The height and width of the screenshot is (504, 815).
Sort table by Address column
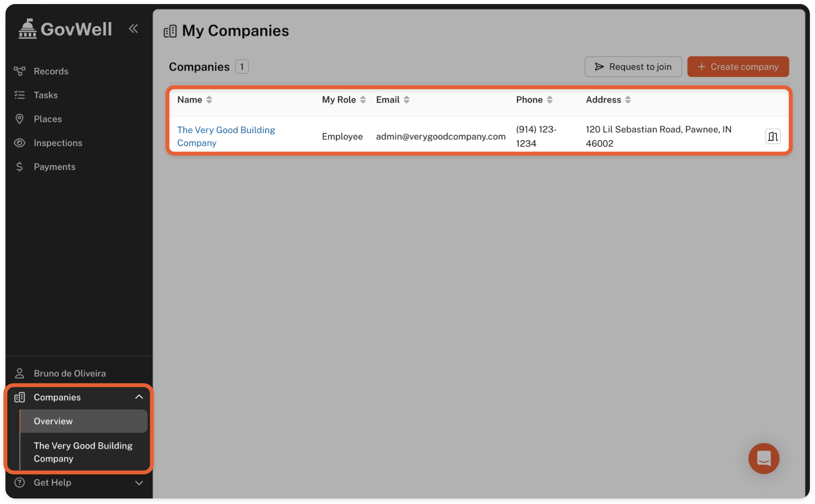[628, 100]
